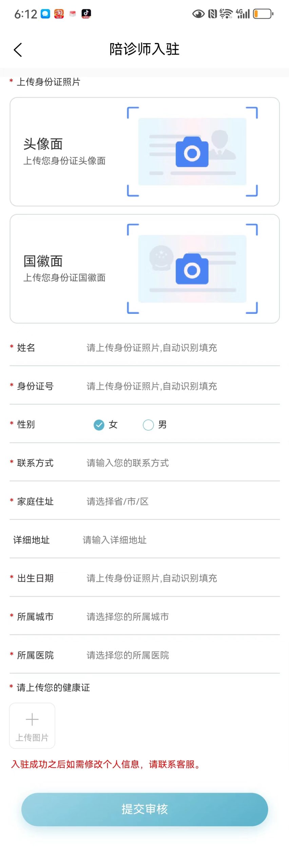Select the 女 (female) gender radio button
Image resolution: width=289 pixels, height=868 pixels.
pos(99,425)
